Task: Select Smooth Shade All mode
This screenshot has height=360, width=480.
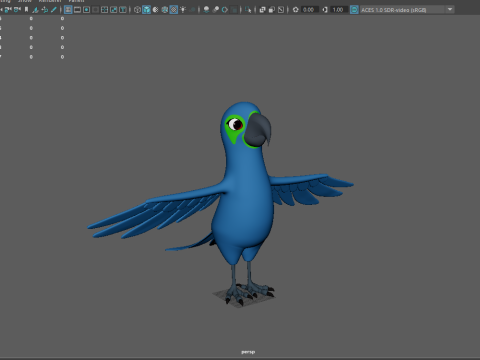Action: point(146,10)
